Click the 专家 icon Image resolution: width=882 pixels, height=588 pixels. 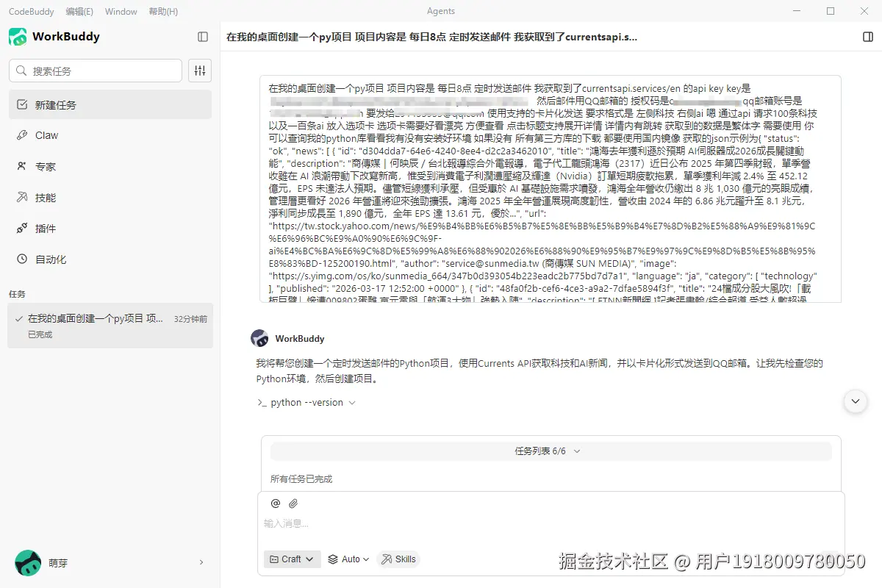point(22,166)
